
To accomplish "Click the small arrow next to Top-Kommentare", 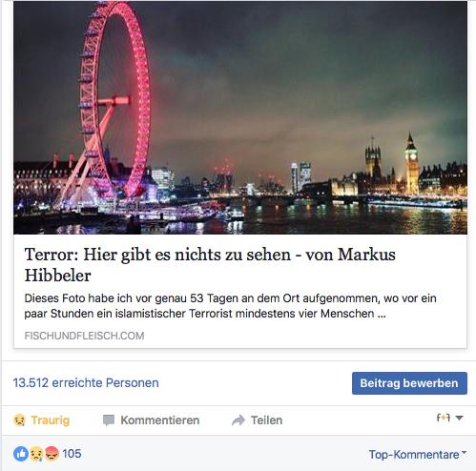I will click(x=464, y=452).
